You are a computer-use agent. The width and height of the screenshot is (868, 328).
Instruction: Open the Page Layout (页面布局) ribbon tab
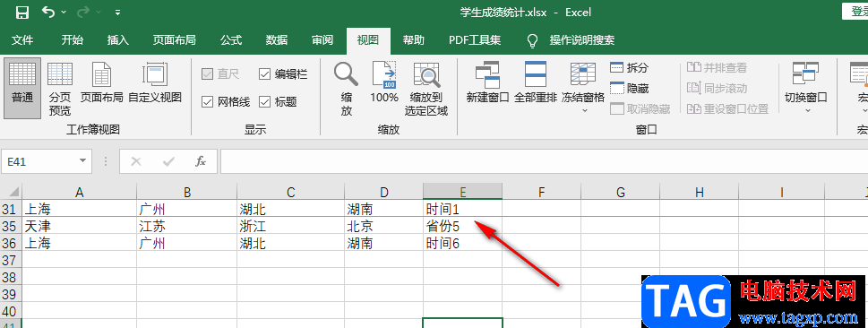tap(175, 40)
